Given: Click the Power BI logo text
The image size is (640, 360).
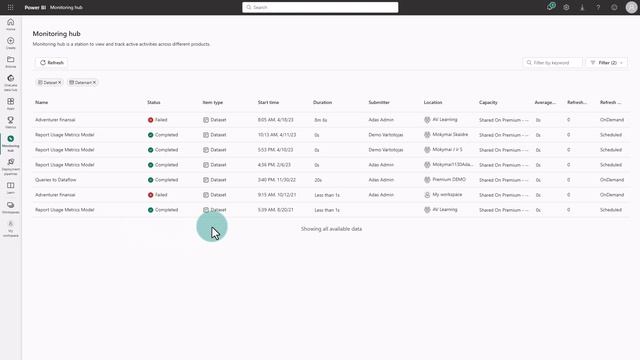Looking at the screenshot, I should pyautogui.click(x=35, y=7).
